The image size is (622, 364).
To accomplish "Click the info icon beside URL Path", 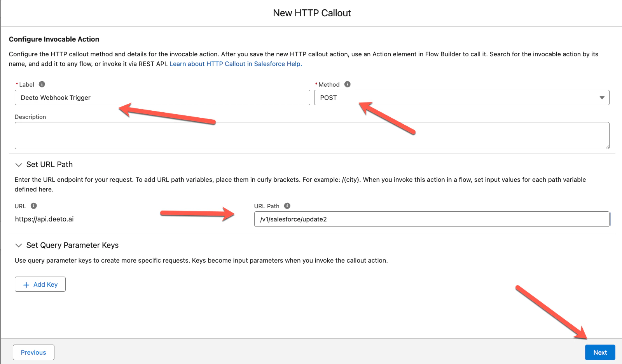I will 287,206.
